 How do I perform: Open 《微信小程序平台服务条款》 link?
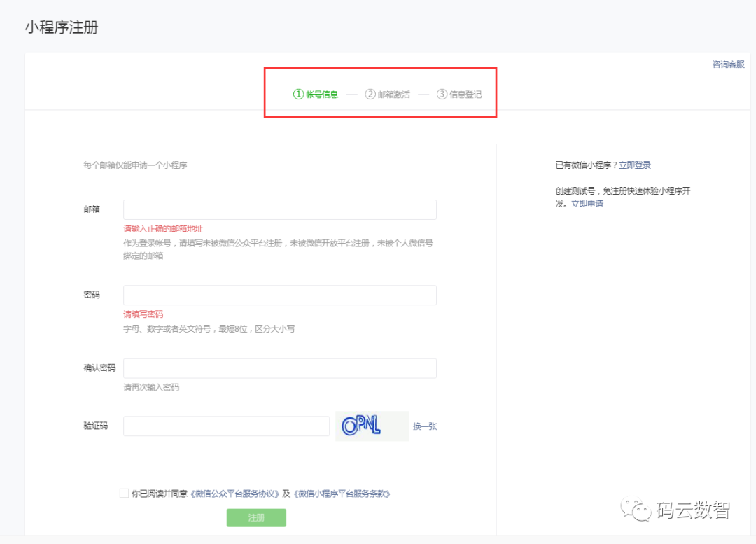342,494
